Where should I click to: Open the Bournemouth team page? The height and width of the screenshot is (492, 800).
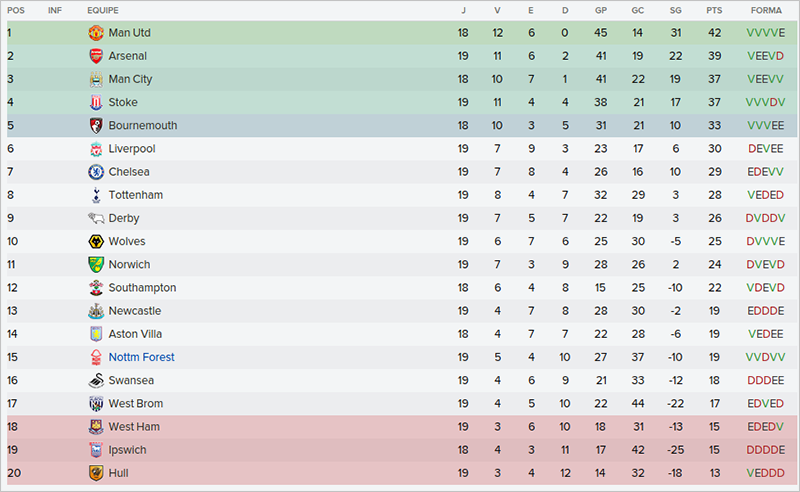pyautogui.click(x=143, y=126)
